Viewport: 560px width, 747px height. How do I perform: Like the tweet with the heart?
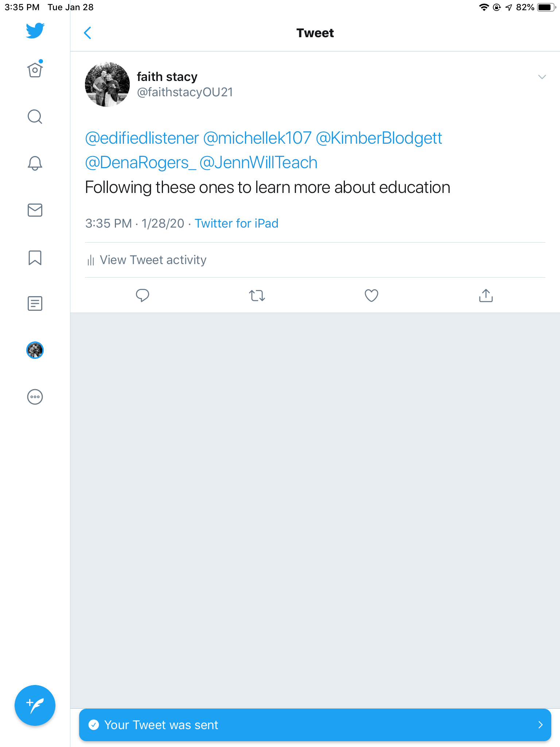[x=372, y=295]
